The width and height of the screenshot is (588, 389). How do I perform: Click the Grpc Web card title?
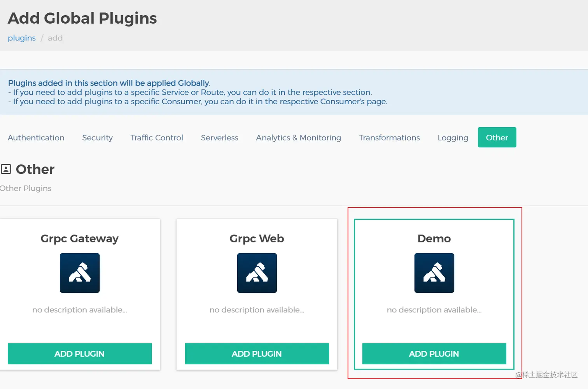257,238
